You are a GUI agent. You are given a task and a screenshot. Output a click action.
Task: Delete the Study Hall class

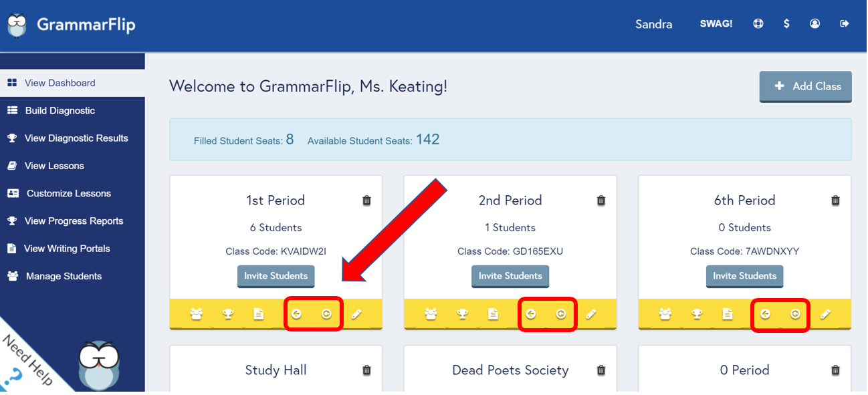point(366,370)
